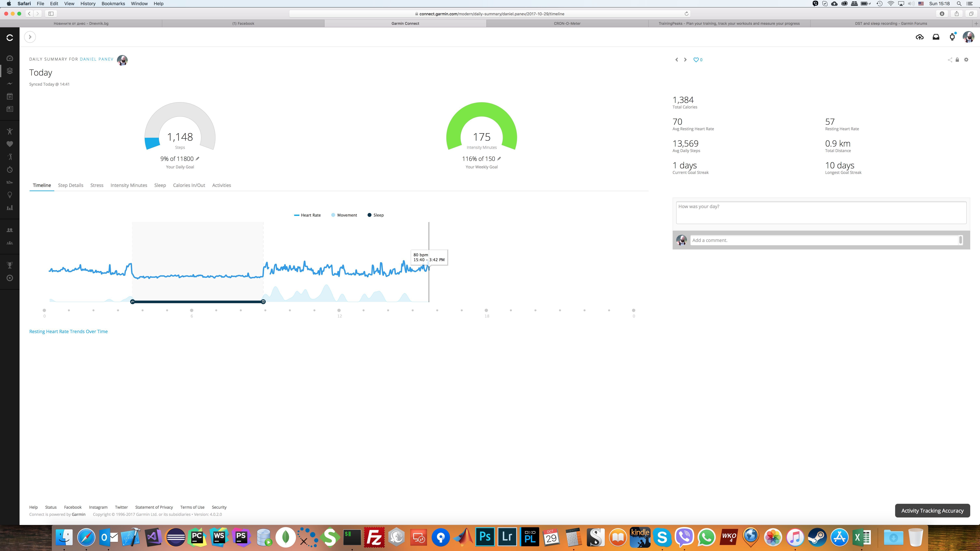Open the Badges trophy icon in sidebar
The image size is (980, 551).
click(10, 265)
